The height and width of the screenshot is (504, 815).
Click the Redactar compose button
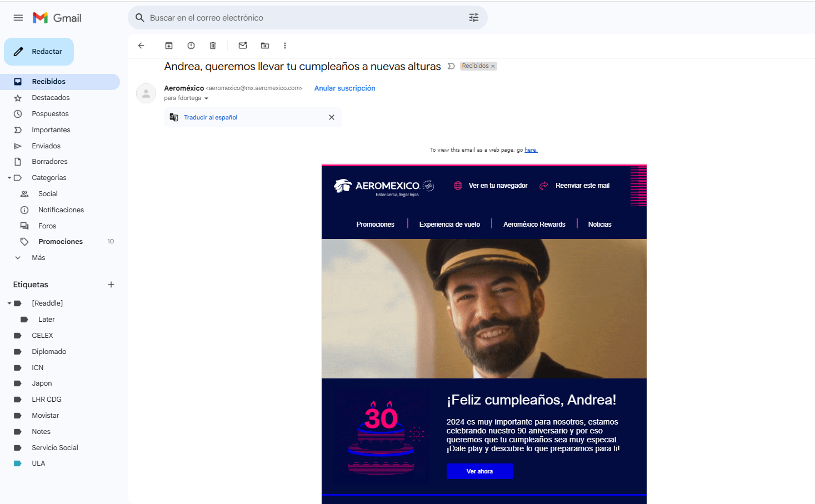tap(39, 52)
